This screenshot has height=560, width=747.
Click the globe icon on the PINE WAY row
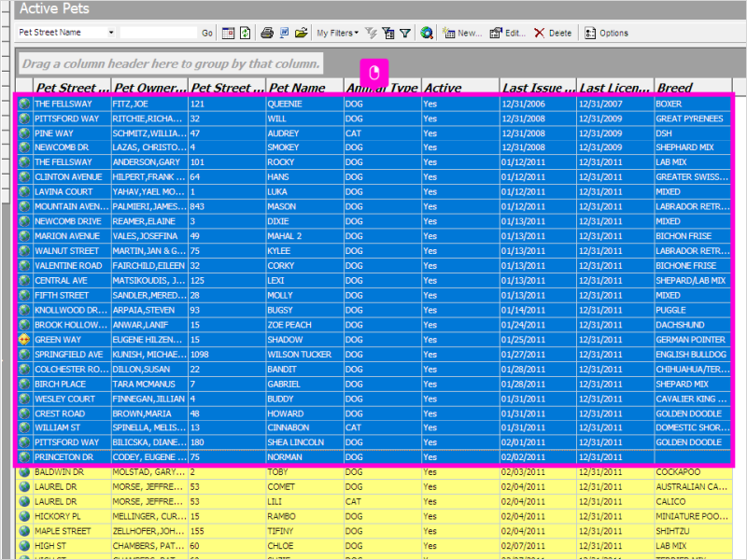(24, 133)
